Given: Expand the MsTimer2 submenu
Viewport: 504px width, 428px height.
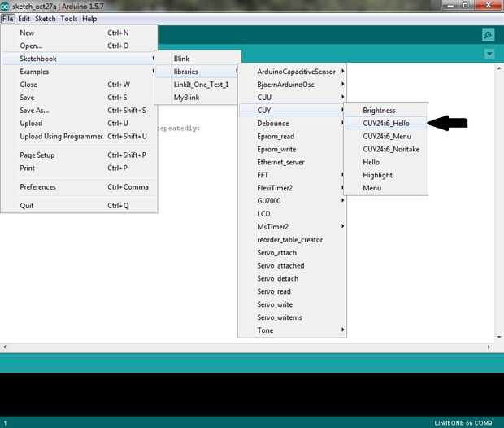Looking at the screenshot, I should (292, 227).
